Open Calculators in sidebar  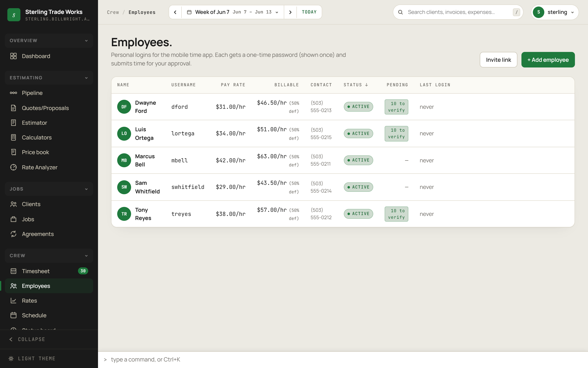pyautogui.click(x=49, y=137)
